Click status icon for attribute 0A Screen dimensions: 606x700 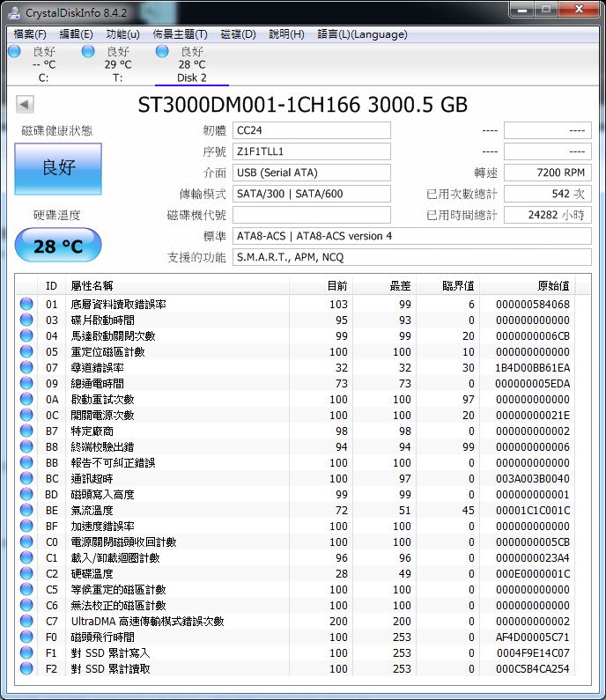click(x=26, y=399)
